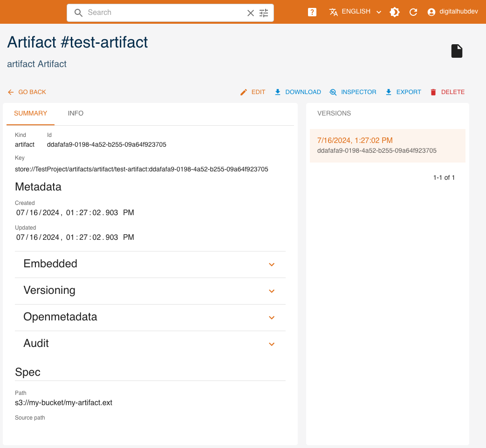Screen dimensions: 486x448
Task: Clear search with the X icon
Action: pyautogui.click(x=251, y=13)
